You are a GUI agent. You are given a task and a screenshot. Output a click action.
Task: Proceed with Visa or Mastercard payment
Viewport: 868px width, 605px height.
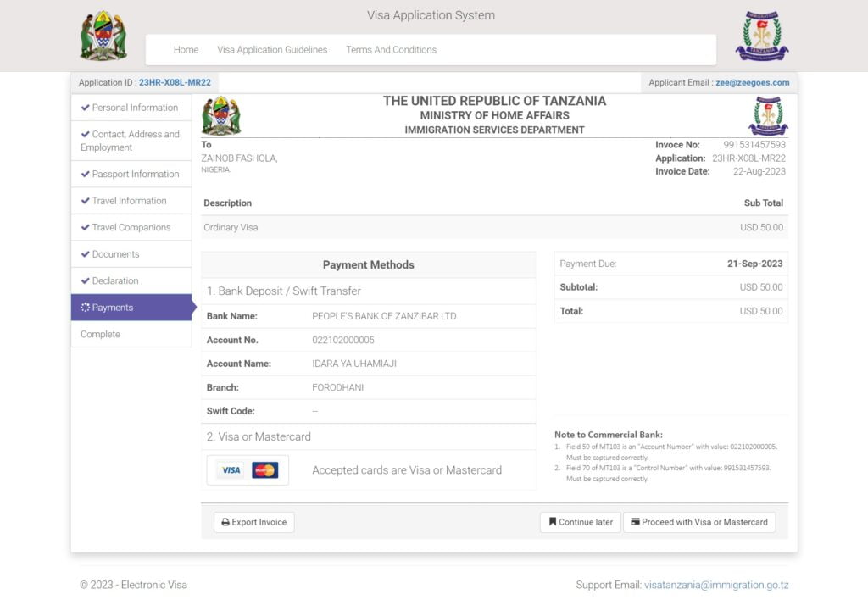(x=698, y=522)
